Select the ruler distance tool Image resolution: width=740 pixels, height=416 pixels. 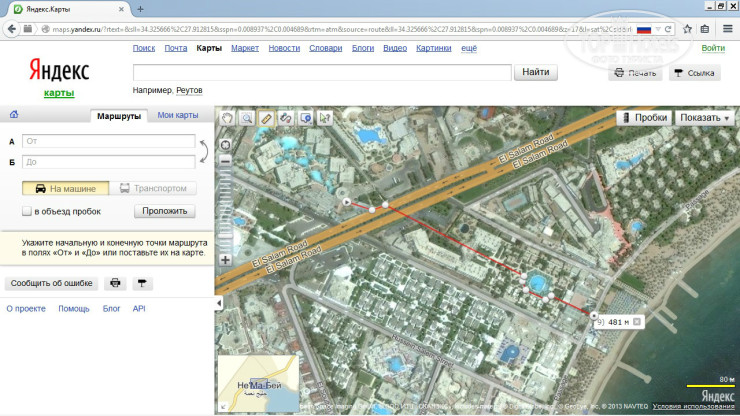click(266, 118)
